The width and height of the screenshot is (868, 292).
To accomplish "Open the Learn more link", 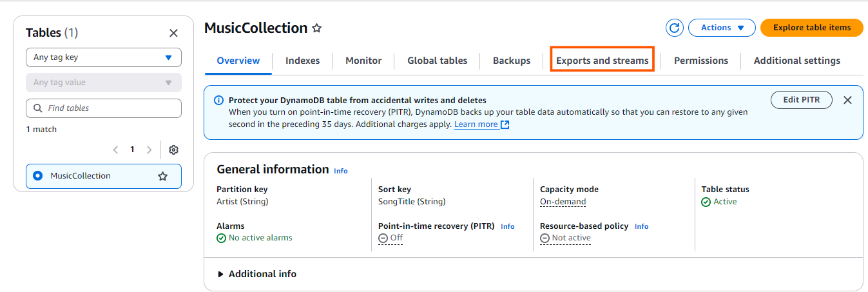I will coord(476,124).
